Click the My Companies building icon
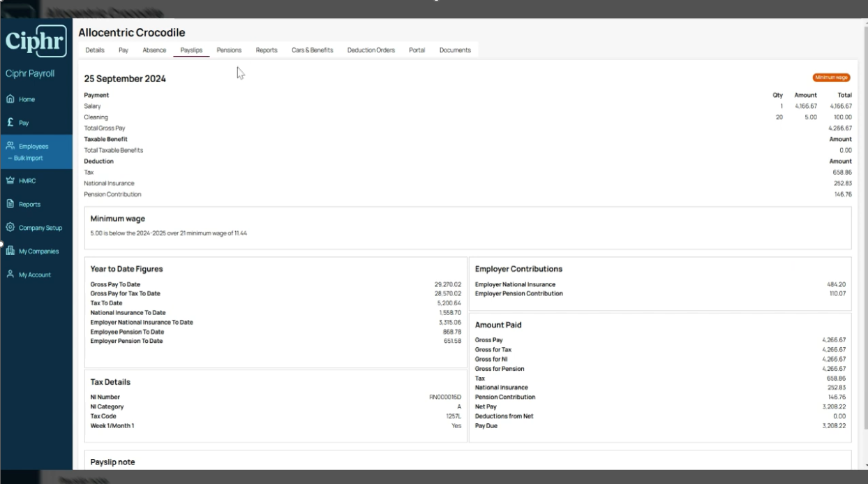This screenshot has width=868, height=484. pos(10,251)
